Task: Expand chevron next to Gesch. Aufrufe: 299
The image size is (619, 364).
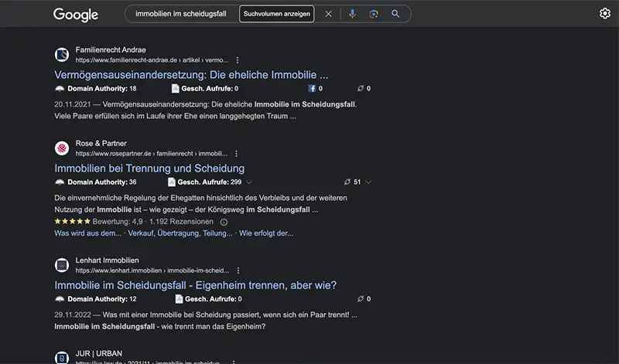Action: 248,182
